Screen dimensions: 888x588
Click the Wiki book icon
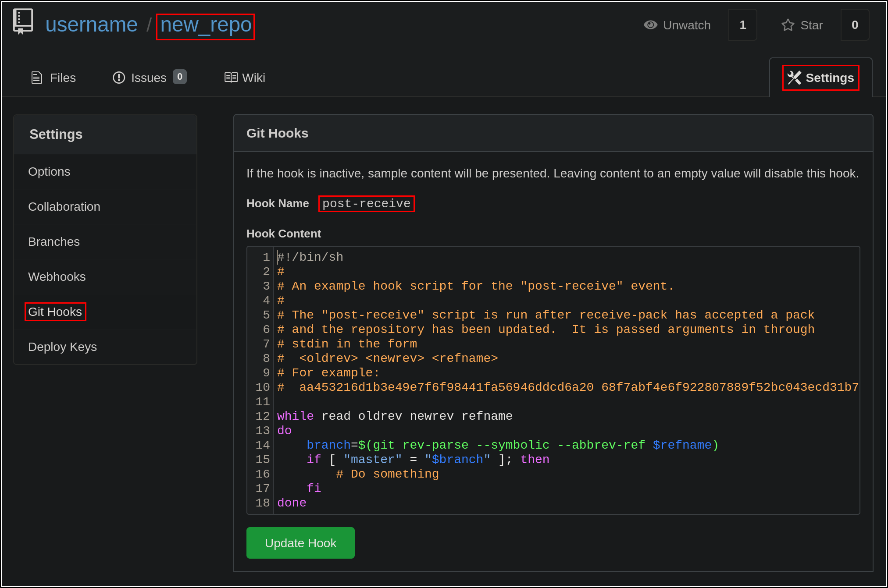click(231, 78)
